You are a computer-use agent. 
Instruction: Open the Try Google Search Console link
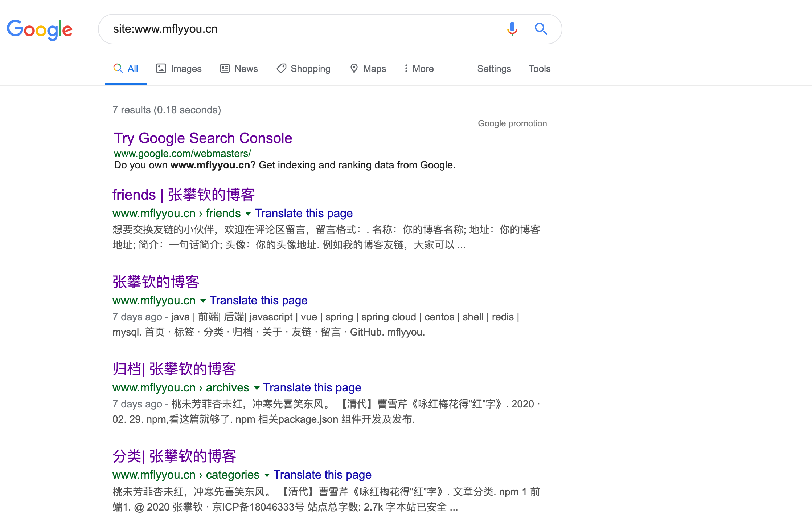(203, 138)
